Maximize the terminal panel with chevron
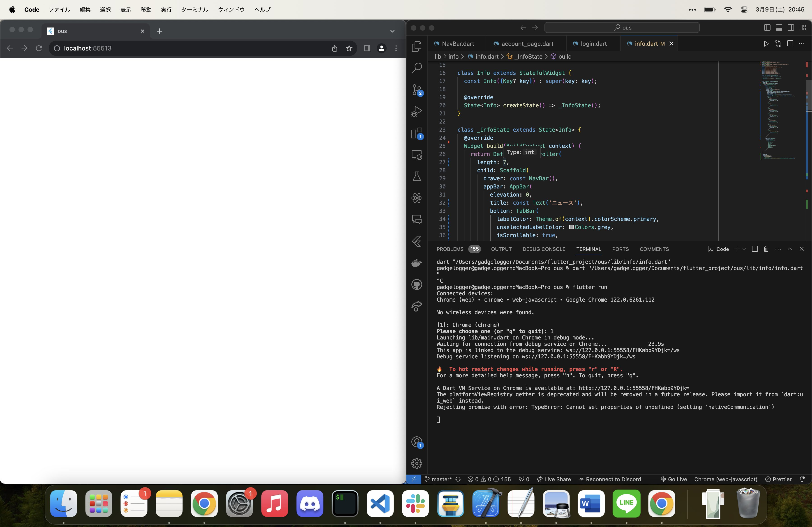 (x=790, y=249)
